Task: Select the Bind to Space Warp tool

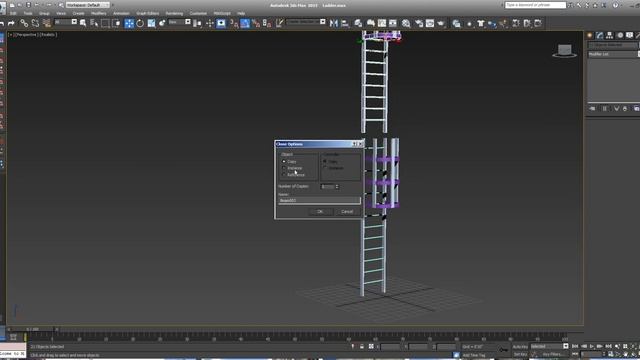Action: pos(47,24)
